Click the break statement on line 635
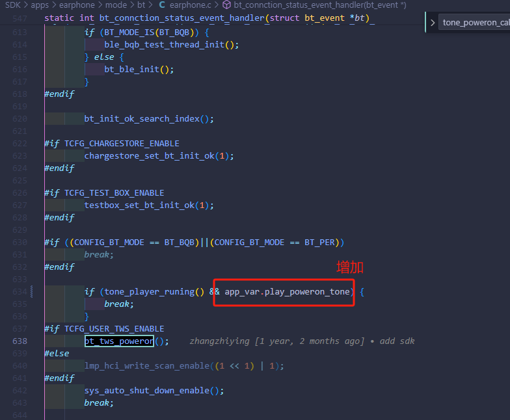This screenshot has width=510, height=420. pyautogui.click(x=119, y=304)
